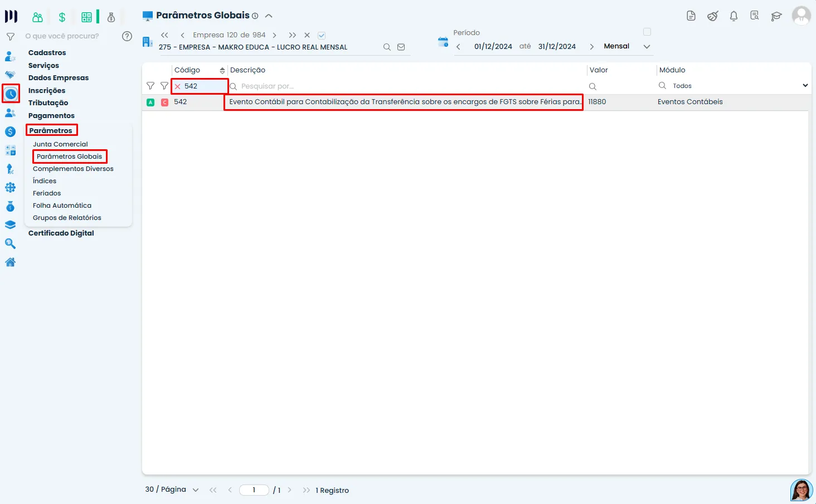Toggle the checked box beside company navigation
This screenshot has height=504, width=816.
coord(322,35)
